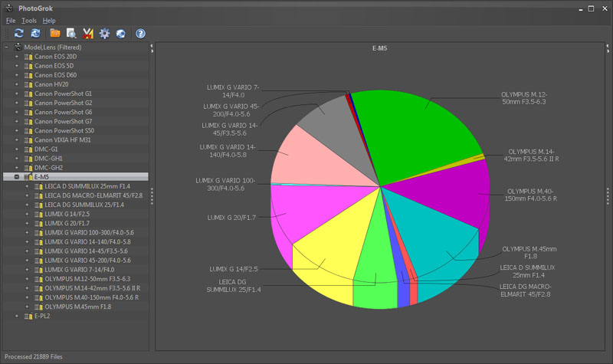
Task: Expand the LUMIX G VARIO 100-300/F4.0-5.6 node
Action: coord(27,233)
